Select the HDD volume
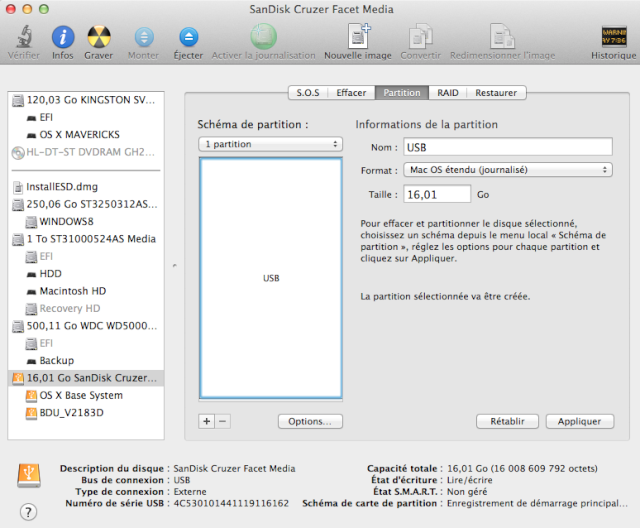This screenshot has height=528, width=640. pos(86,274)
